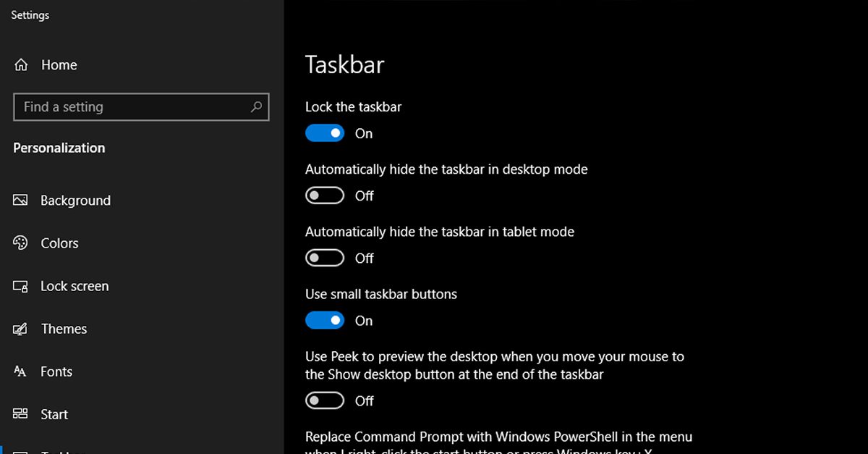Enable automatically hiding taskbar in tablet mode
868x454 pixels.
click(325, 258)
